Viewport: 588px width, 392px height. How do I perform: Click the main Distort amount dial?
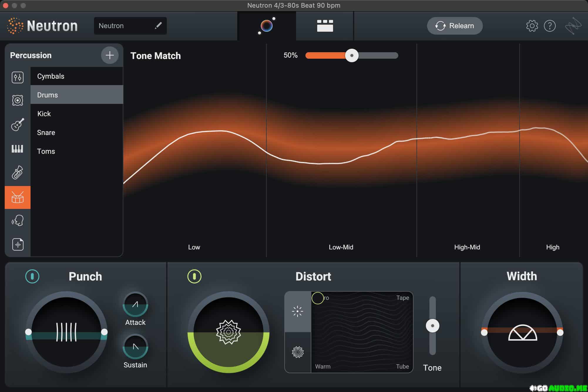pos(229,332)
